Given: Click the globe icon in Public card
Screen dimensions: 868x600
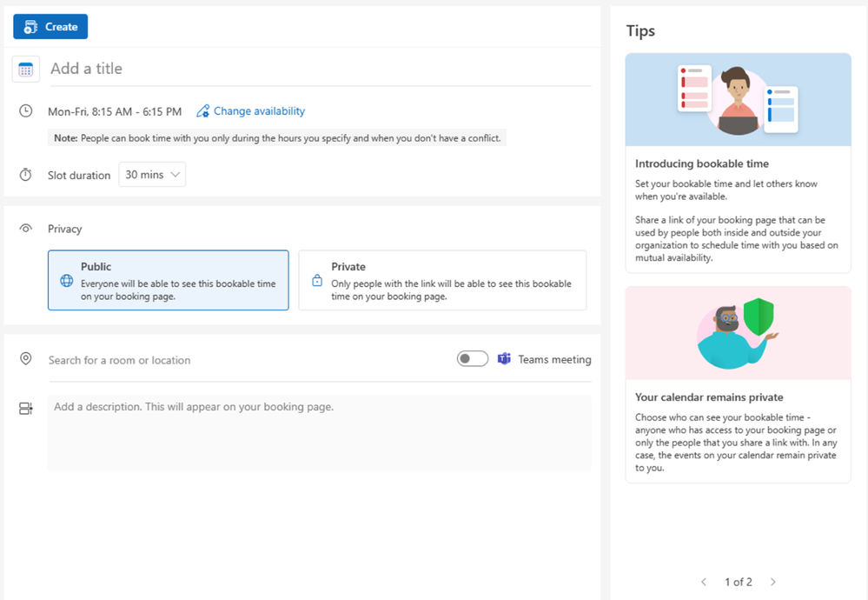Looking at the screenshot, I should click(66, 280).
